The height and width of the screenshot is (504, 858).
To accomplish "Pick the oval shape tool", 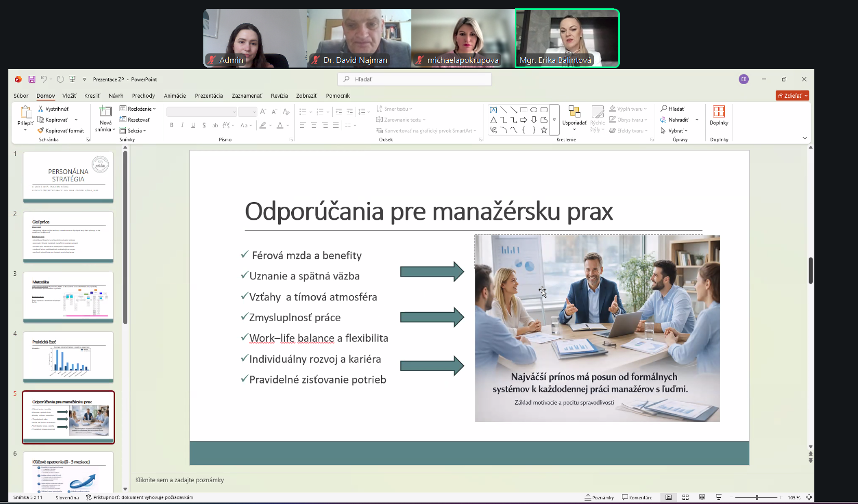I will pyautogui.click(x=534, y=110).
